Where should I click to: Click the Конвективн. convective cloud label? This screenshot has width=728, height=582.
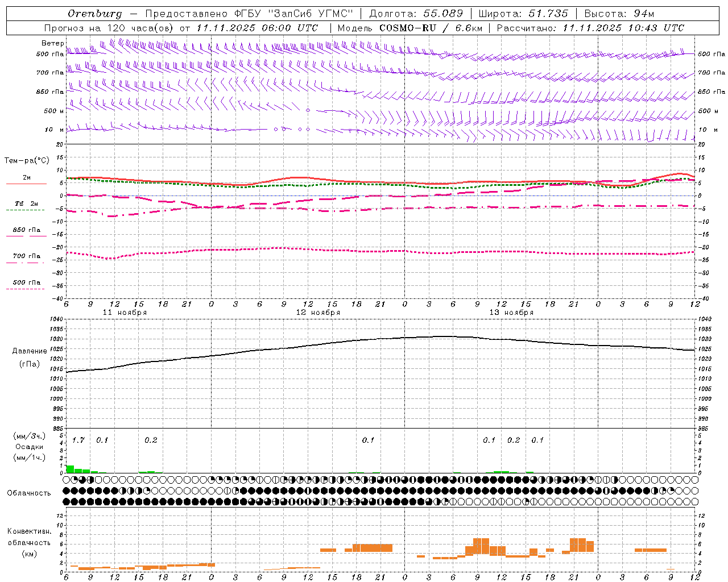tap(29, 531)
